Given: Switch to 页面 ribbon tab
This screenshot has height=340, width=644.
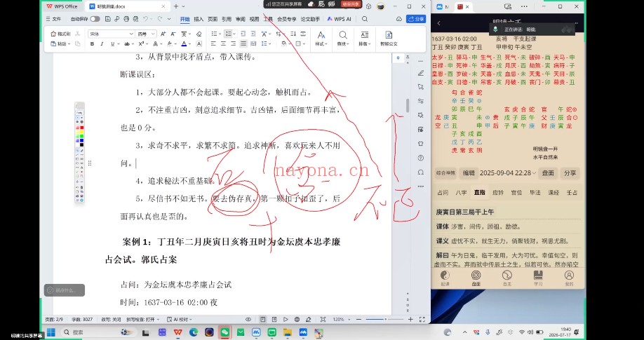Looking at the screenshot, I should [x=213, y=19].
